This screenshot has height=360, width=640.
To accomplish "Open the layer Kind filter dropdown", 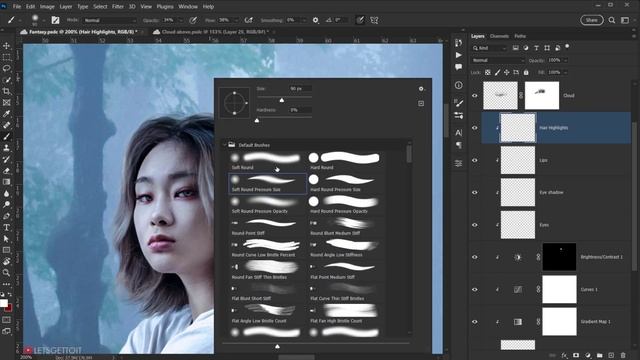I will tap(489, 48).
